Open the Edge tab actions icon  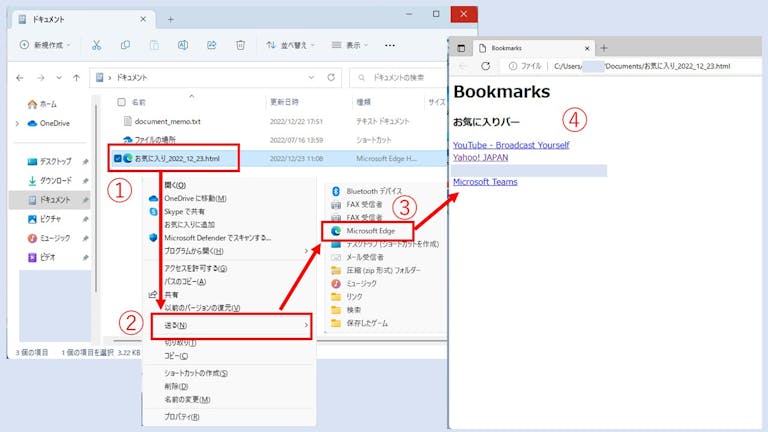(461, 48)
